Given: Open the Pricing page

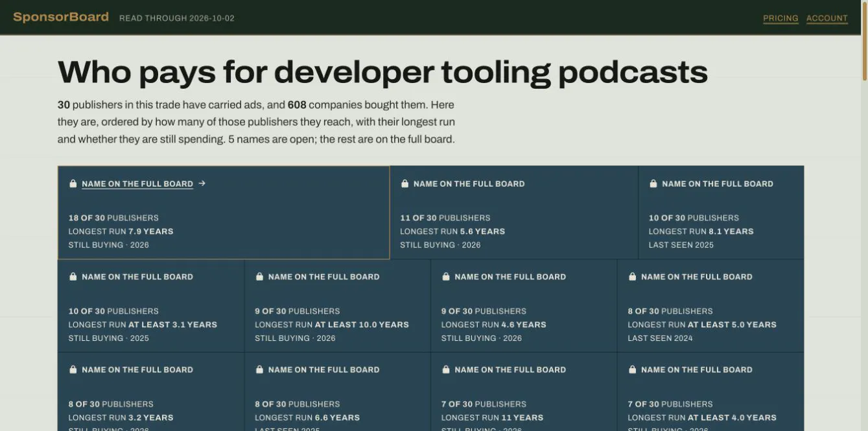Looking at the screenshot, I should click(x=780, y=18).
